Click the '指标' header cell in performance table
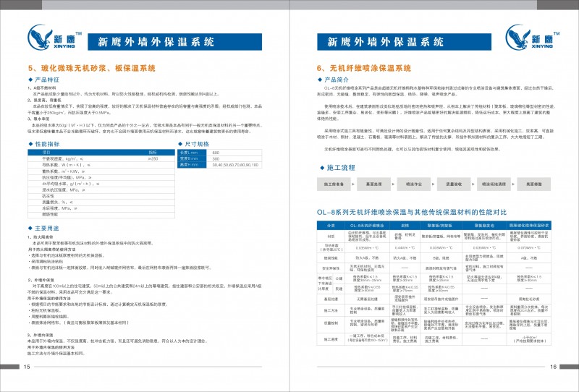Image resolution: width=579 pixels, height=392 pixels. click(x=153, y=152)
